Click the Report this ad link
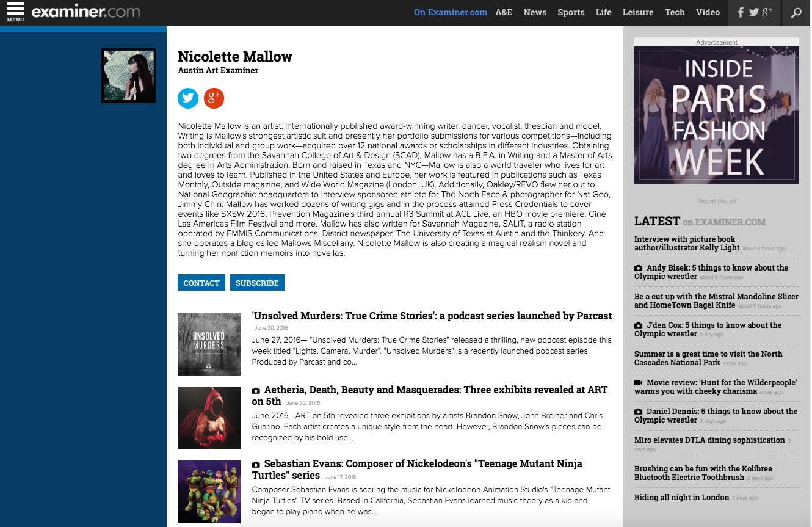This screenshot has height=527, width=812. coord(717,201)
